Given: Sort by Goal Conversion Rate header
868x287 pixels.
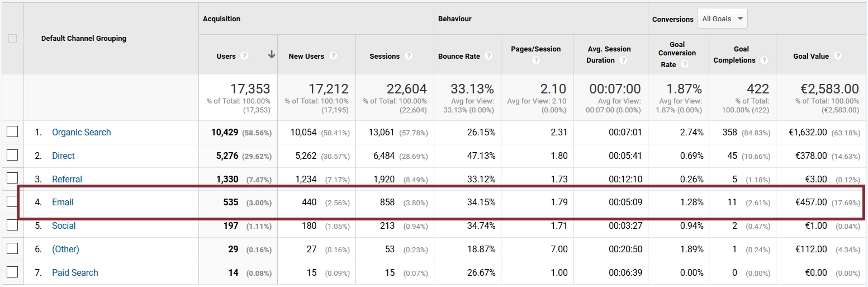Looking at the screenshot, I should click(677, 54).
